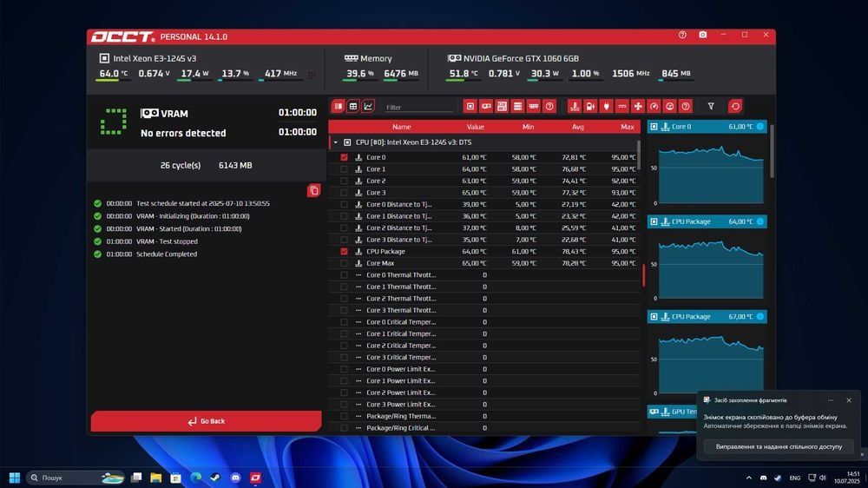Screen dimensions: 868x488
Task: Filter sensors by CPU hardware icon
Action: pos(470,106)
